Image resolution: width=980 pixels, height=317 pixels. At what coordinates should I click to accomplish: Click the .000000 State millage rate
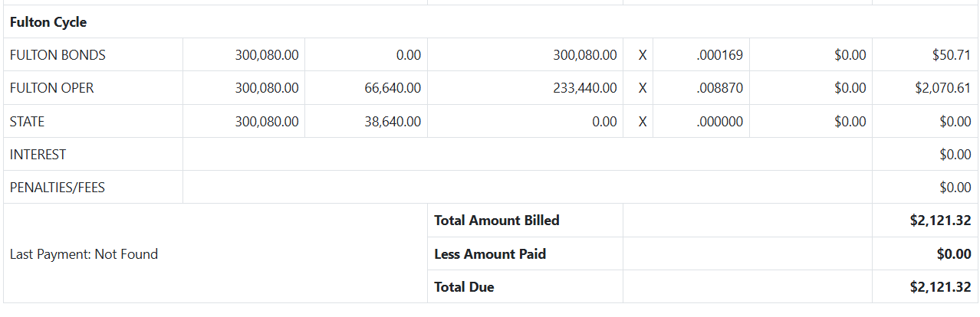pyautogui.click(x=720, y=121)
